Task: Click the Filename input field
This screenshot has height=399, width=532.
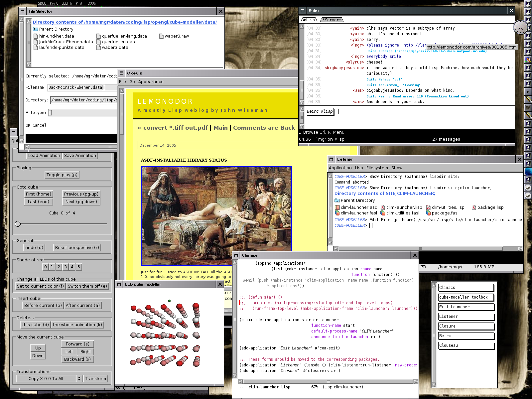Action: (x=82, y=87)
